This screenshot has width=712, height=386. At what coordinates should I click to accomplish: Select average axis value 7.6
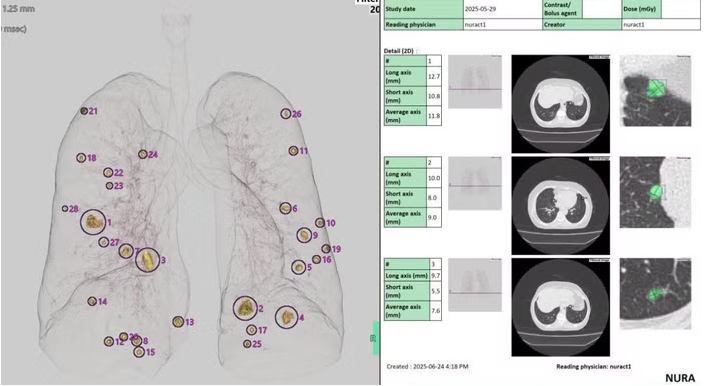(435, 311)
